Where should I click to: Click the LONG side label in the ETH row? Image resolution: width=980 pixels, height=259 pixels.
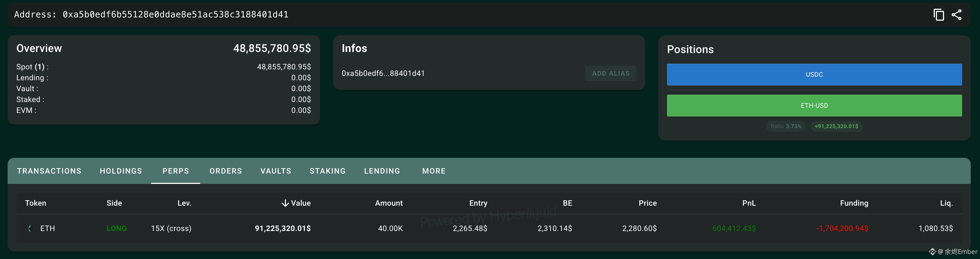point(116,228)
